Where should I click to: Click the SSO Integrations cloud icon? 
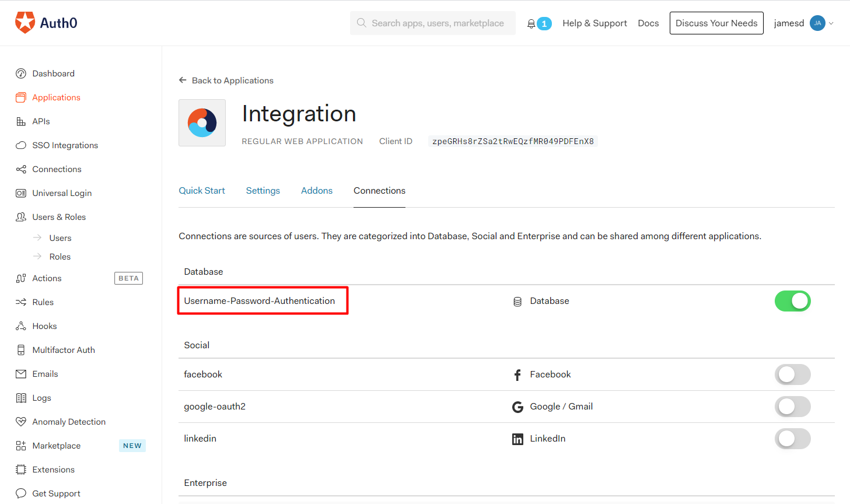click(x=21, y=145)
